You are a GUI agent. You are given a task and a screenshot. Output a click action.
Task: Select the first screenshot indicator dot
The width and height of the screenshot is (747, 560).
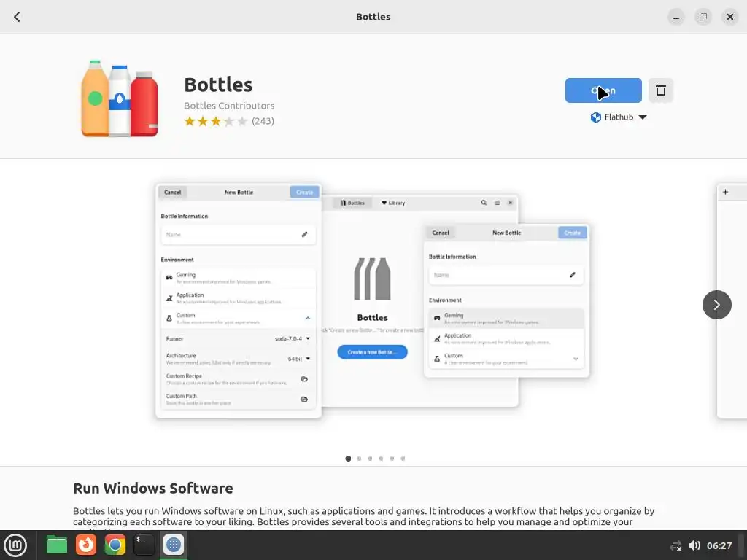(348, 459)
